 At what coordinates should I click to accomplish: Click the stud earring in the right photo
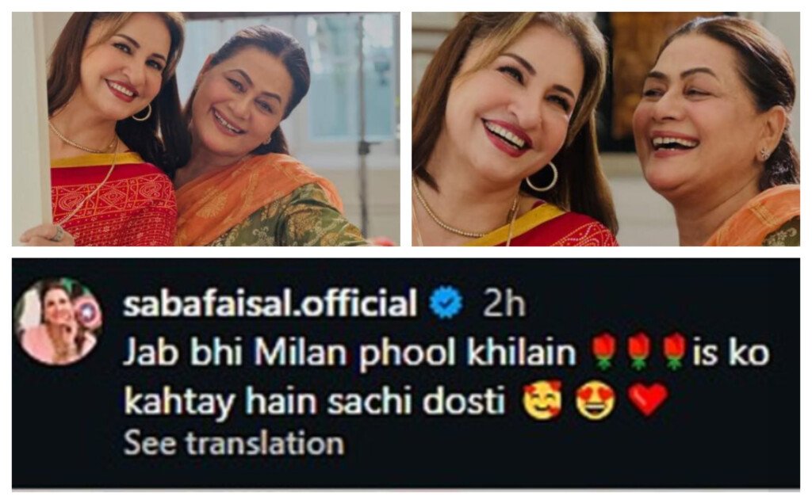coord(764,153)
